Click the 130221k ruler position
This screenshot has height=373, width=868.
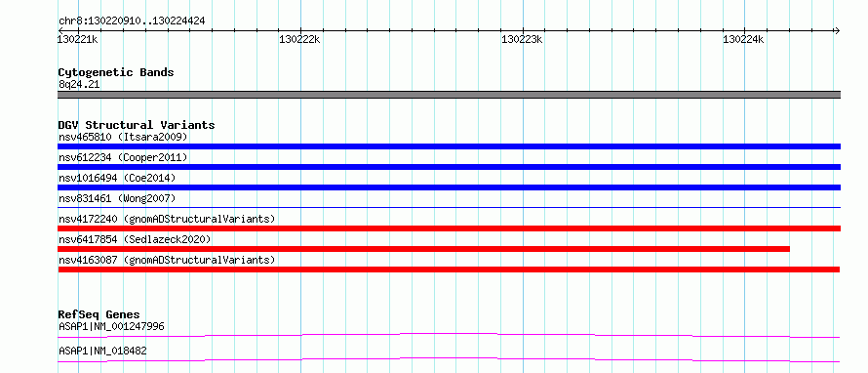tap(78, 39)
